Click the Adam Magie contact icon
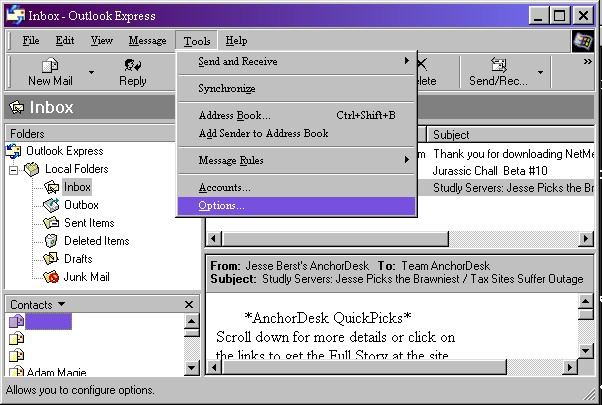 (x=16, y=371)
